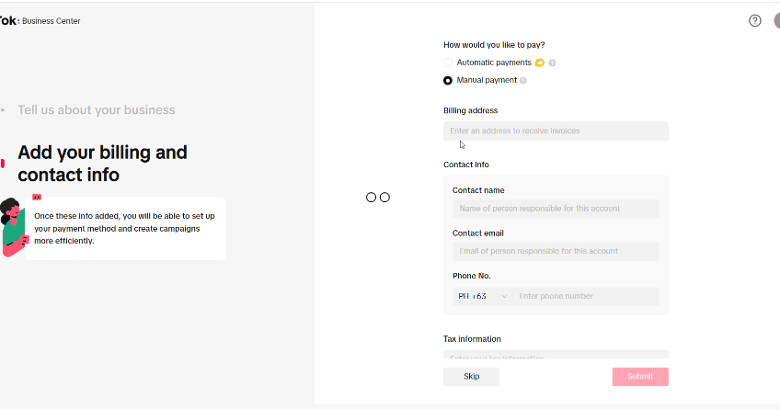Click the user profile avatar
Screen dimensions: 780x410
(777, 20)
